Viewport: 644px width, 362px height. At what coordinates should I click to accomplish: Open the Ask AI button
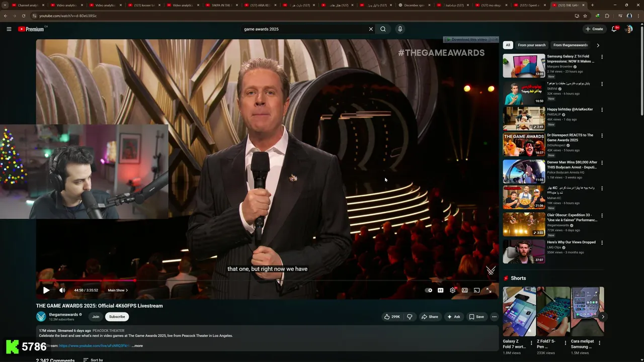pos(453,317)
